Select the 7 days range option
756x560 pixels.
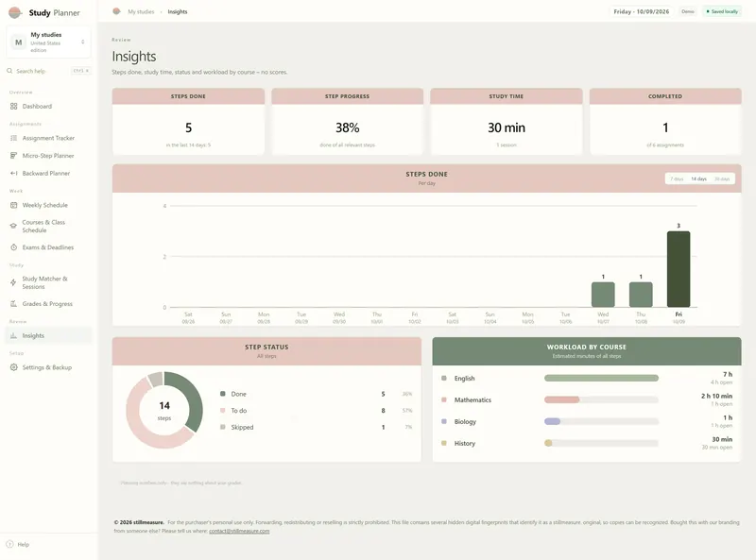point(677,178)
